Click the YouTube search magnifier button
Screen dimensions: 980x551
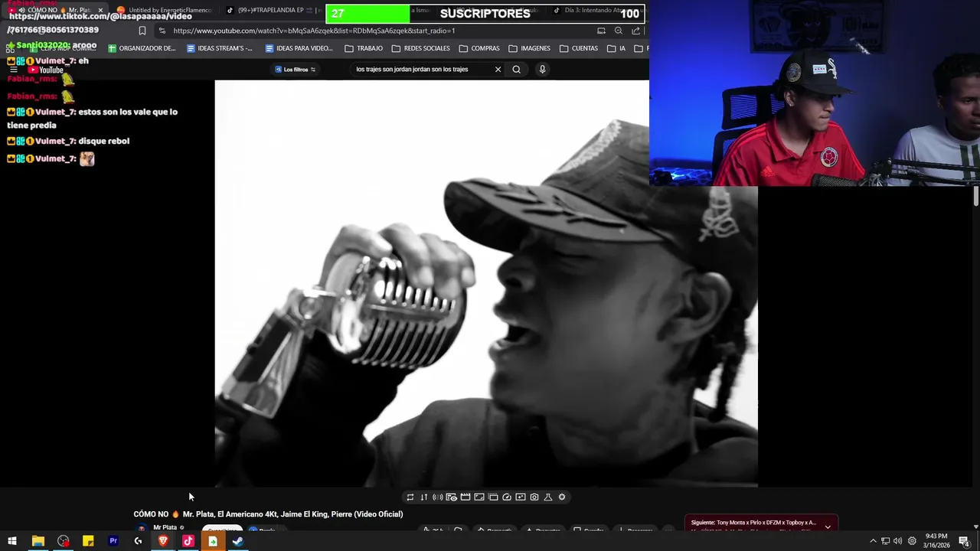[x=516, y=70]
